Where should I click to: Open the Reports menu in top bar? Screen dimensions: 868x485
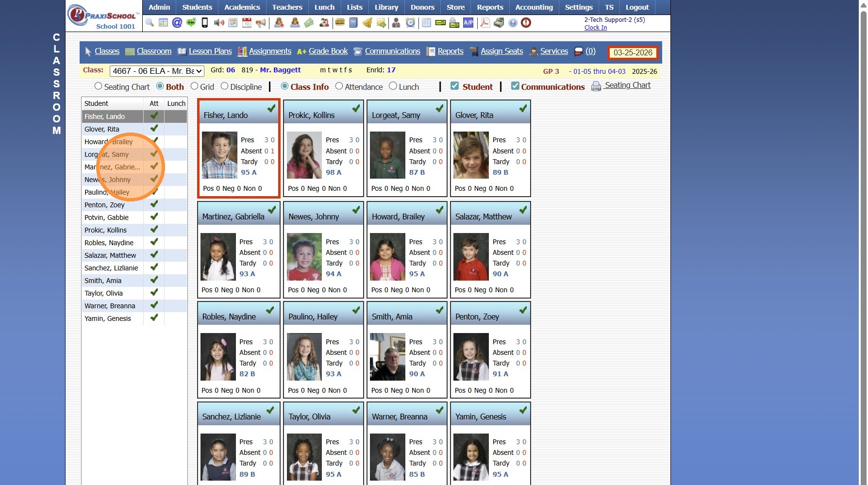(490, 7)
